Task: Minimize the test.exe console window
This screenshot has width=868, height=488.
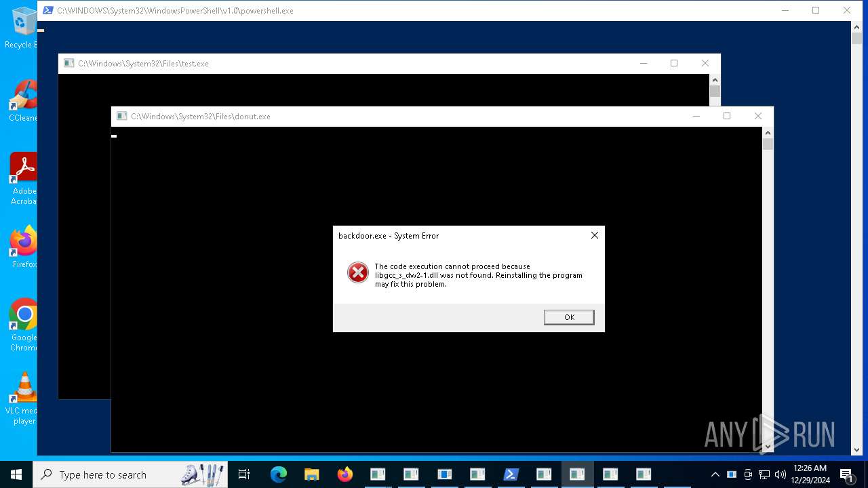Action: [643, 63]
